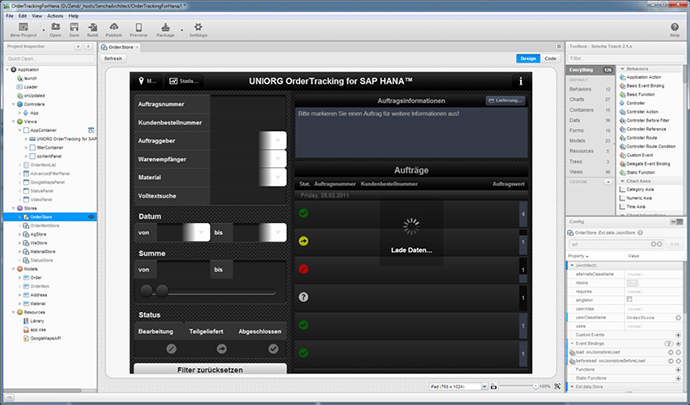Click the map pin button in app header
Screen dimensions: 690x405
click(x=148, y=81)
